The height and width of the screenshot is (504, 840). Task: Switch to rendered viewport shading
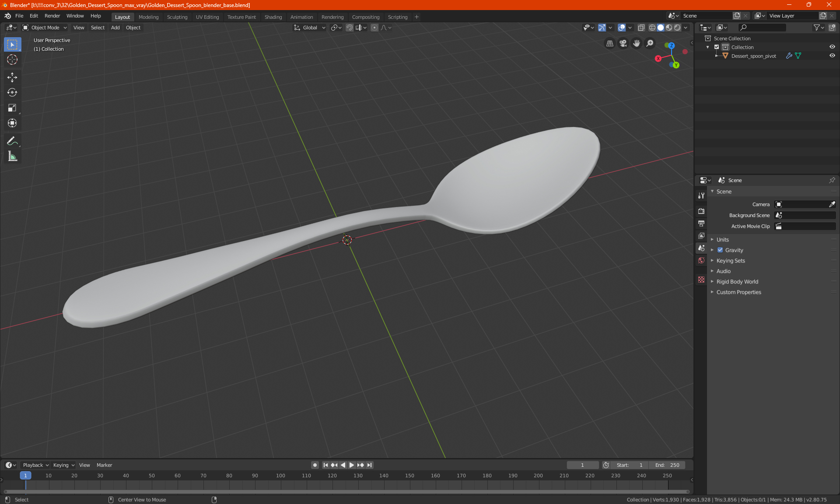677,28
